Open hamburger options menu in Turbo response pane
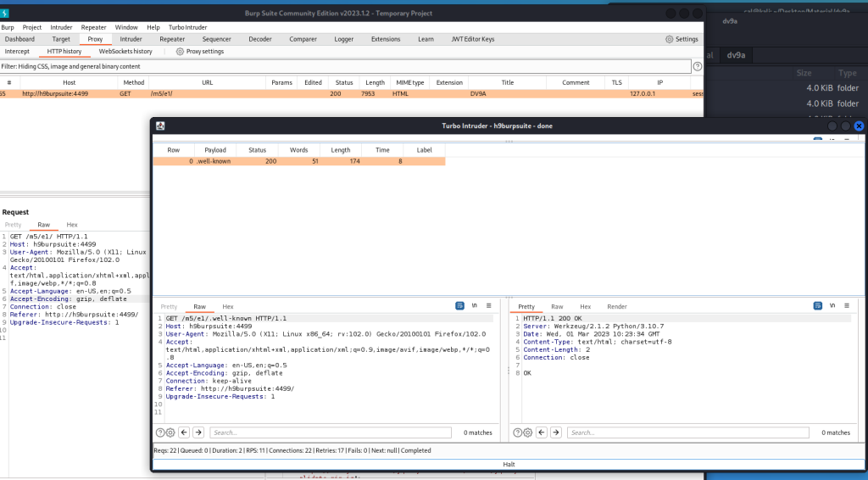The image size is (868, 480). (847, 305)
